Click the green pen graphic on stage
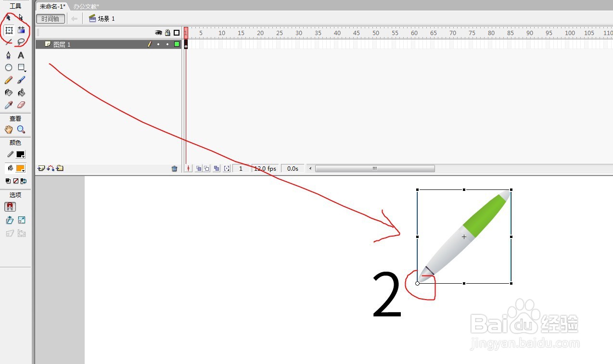Image resolution: width=613 pixels, height=364 pixels. [464, 236]
